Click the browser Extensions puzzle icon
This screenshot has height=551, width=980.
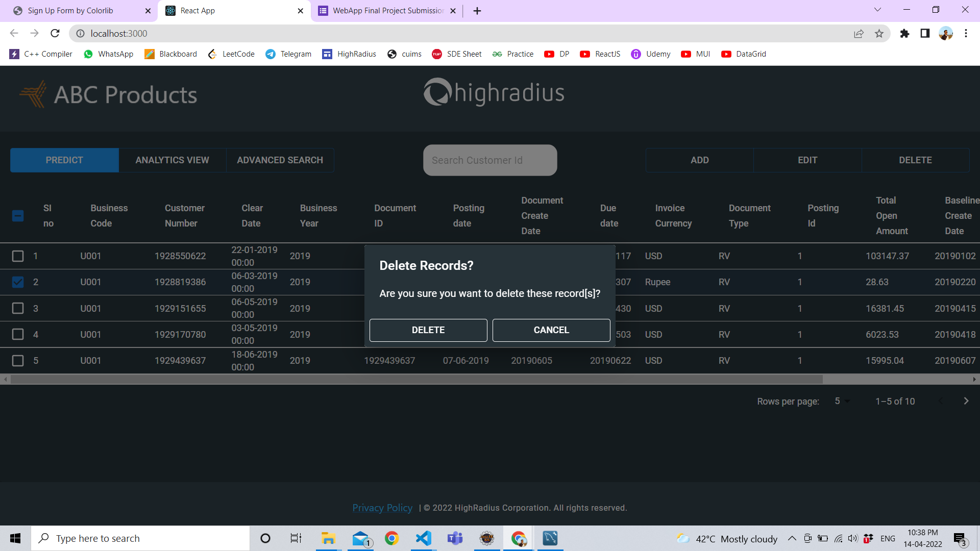tap(905, 33)
